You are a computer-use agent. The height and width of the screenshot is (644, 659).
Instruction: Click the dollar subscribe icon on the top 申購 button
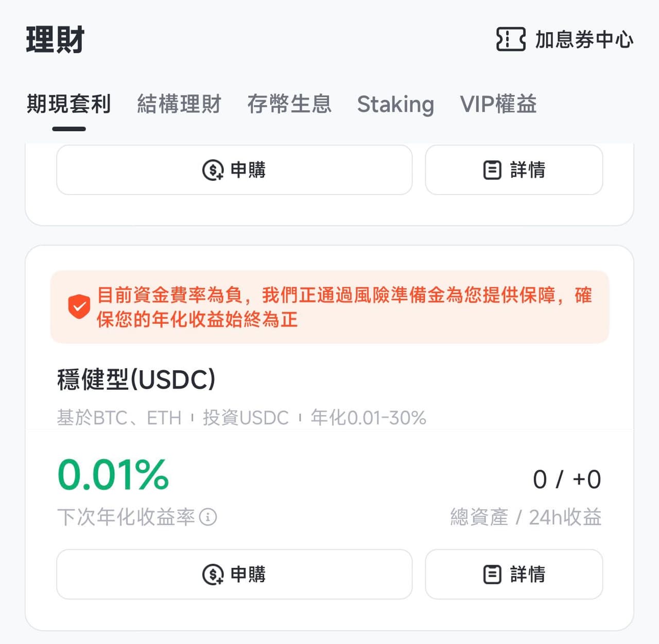(213, 170)
